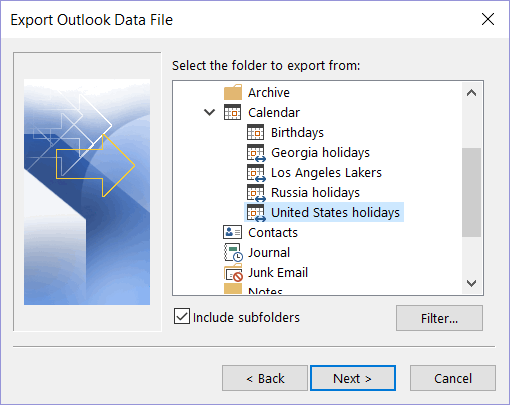Click the folder list scrollbar thumb
Viewport: 510px width, 405px height.
pos(471,192)
